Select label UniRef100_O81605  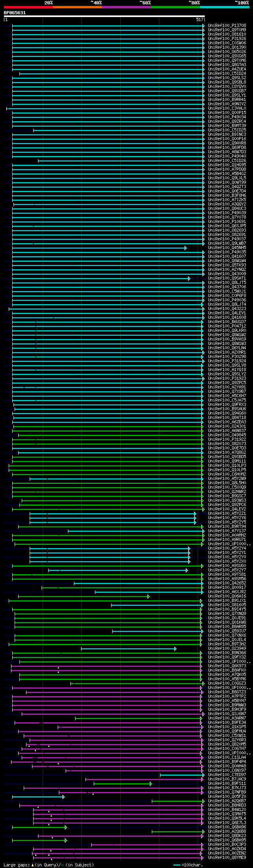227,605
